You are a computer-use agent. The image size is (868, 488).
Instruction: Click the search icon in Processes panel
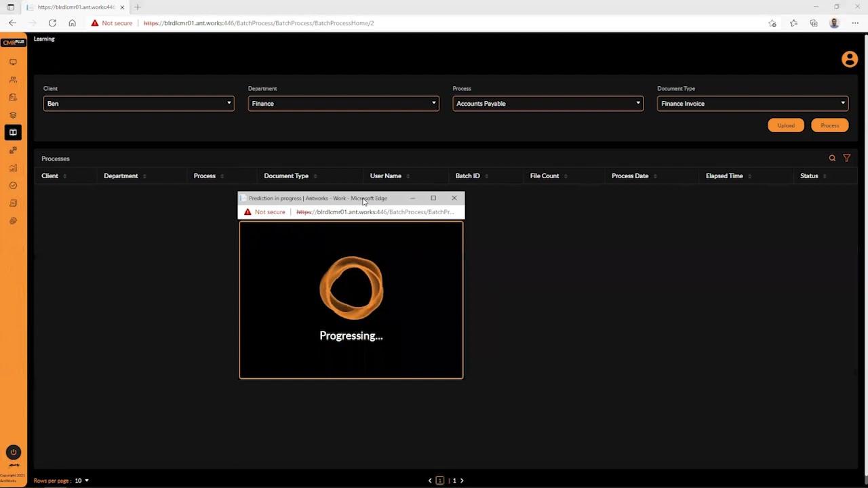tap(832, 158)
